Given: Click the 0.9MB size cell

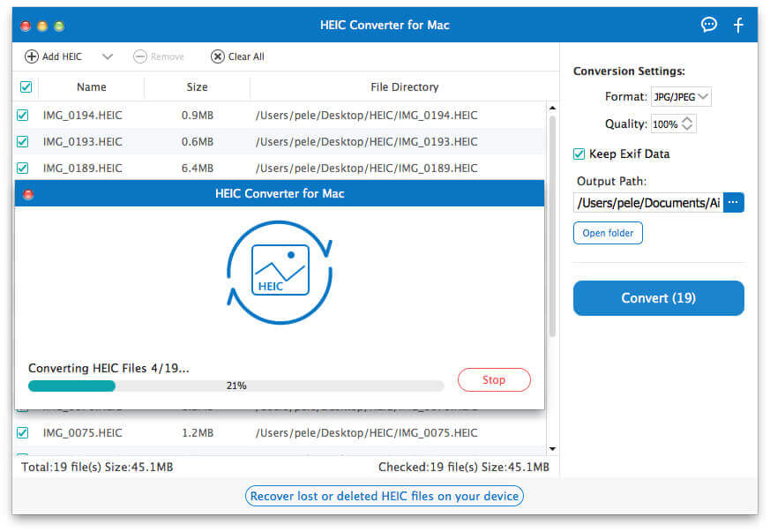Looking at the screenshot, I should 198,115.
